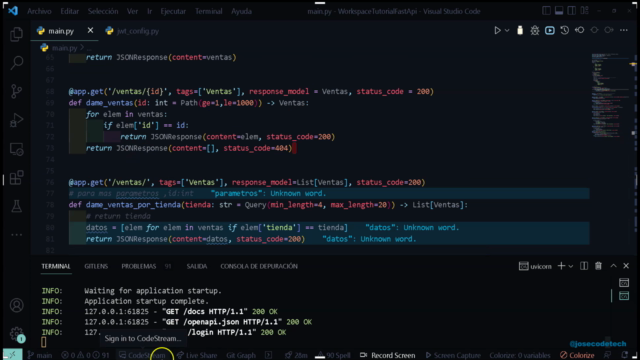Close the main.py editor tab
The image size is (640, 360).
click(x=90, y=31)
